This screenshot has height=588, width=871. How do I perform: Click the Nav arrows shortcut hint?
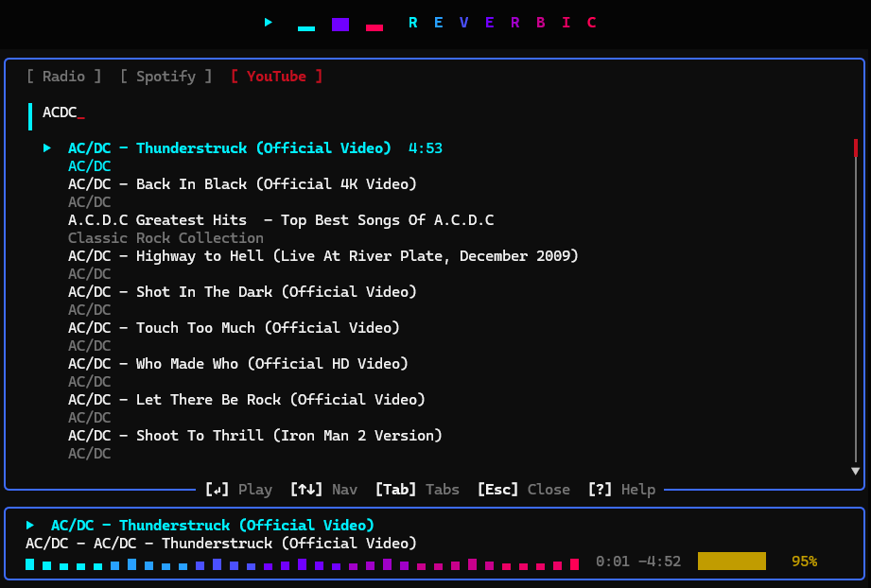click(x=323, y=489)
